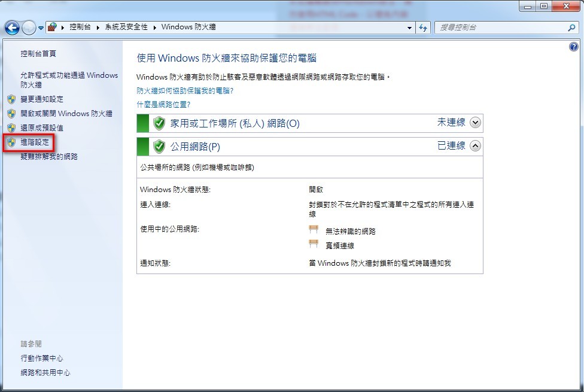
Task: Click the magnifier search icon
Action: (x=571, y=28)
